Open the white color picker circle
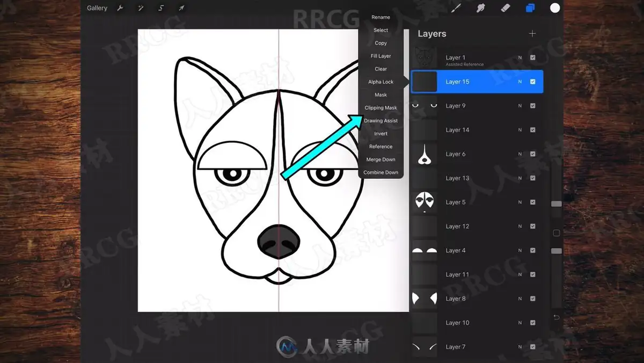 click(555, 8)
